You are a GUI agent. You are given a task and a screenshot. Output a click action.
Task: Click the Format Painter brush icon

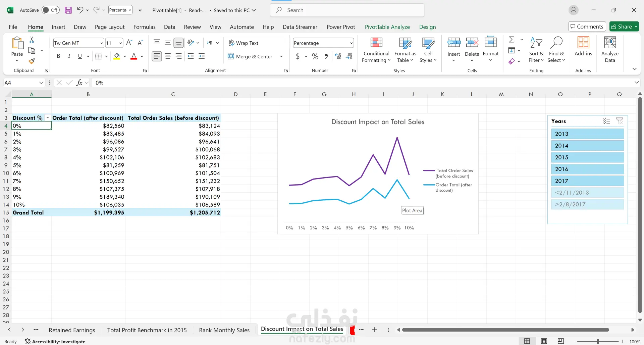[32, 61]
